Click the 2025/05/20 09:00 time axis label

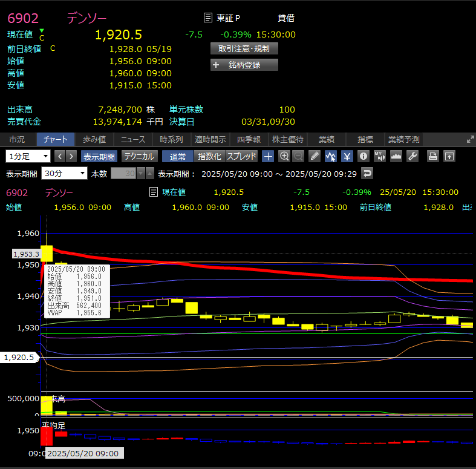tap(84, 453)
